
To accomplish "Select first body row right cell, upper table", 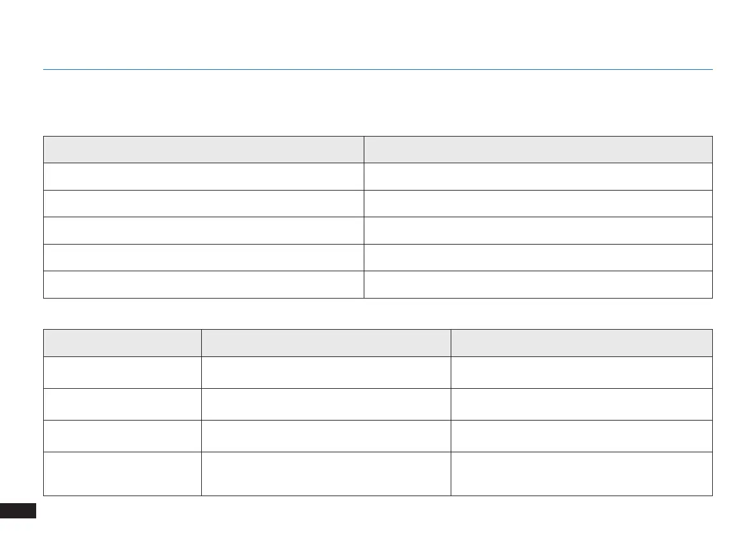I will point(538,177).
